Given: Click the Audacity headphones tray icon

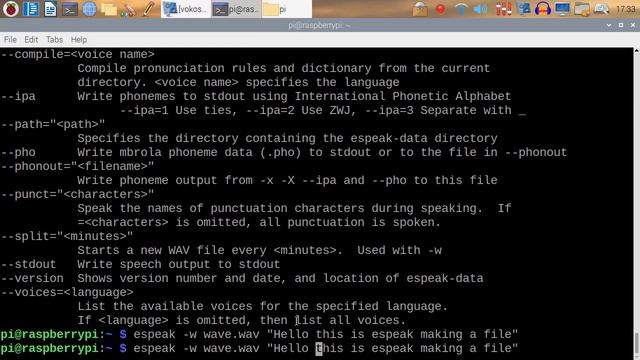Looking at the screenshot, I should (x=543, y=9).
